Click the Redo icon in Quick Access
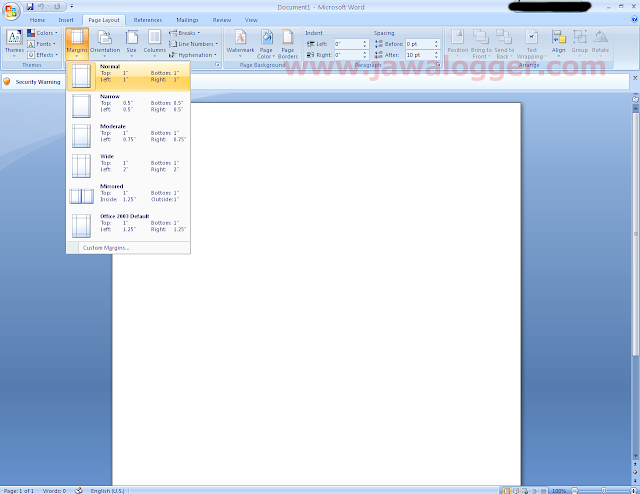The height and width of the screenshot is (494, 640). click(57, 7)
